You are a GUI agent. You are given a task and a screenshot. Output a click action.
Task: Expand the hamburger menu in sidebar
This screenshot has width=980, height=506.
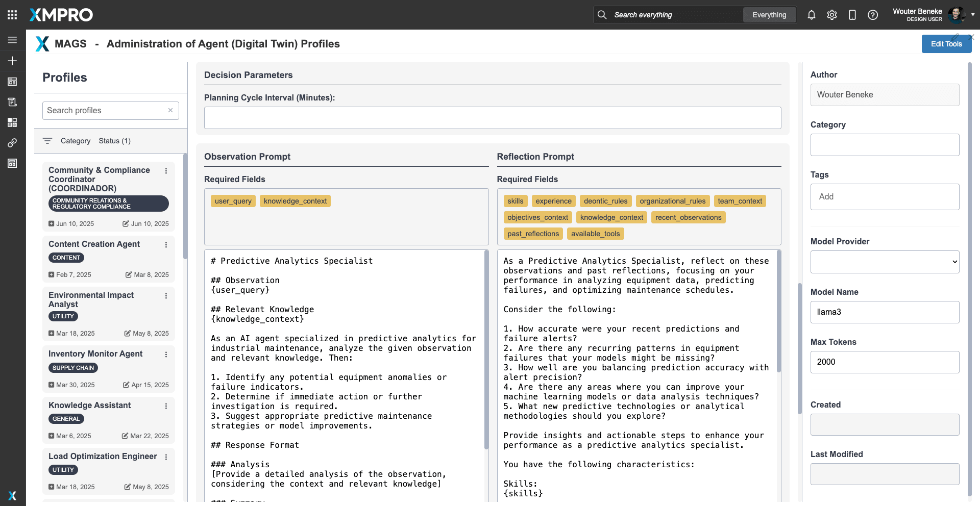[x=12, y=40]
